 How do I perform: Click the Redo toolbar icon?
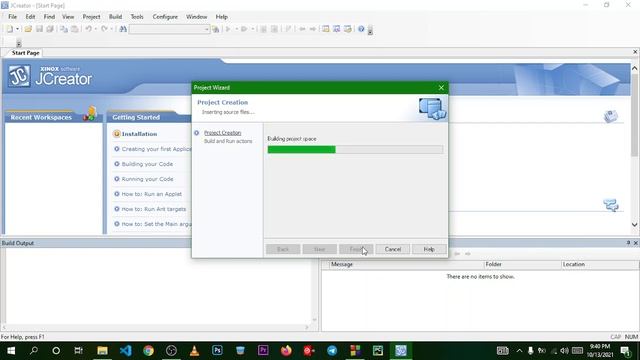click(104, 29)
